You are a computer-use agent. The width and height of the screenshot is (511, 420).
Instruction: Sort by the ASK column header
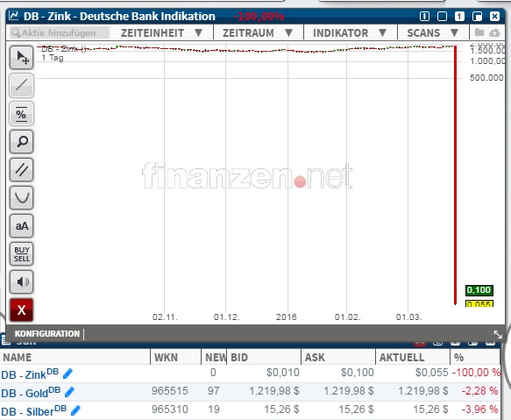[338, 358]
